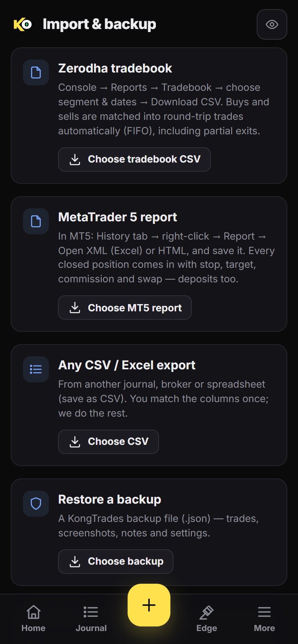Click the MetaTrader 5 report file icon
Screen dimensions: 298x644
[x=36, y=221]
